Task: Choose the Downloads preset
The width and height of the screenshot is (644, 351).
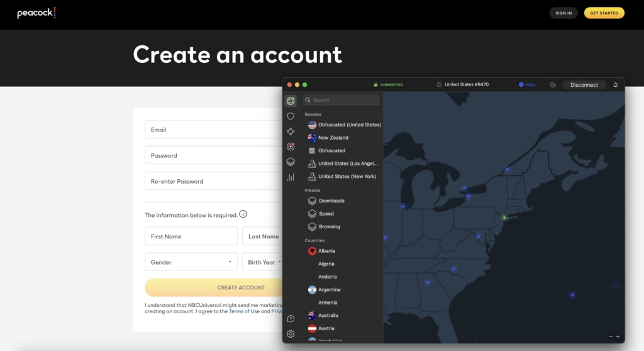Action: [x=326, y=201]
